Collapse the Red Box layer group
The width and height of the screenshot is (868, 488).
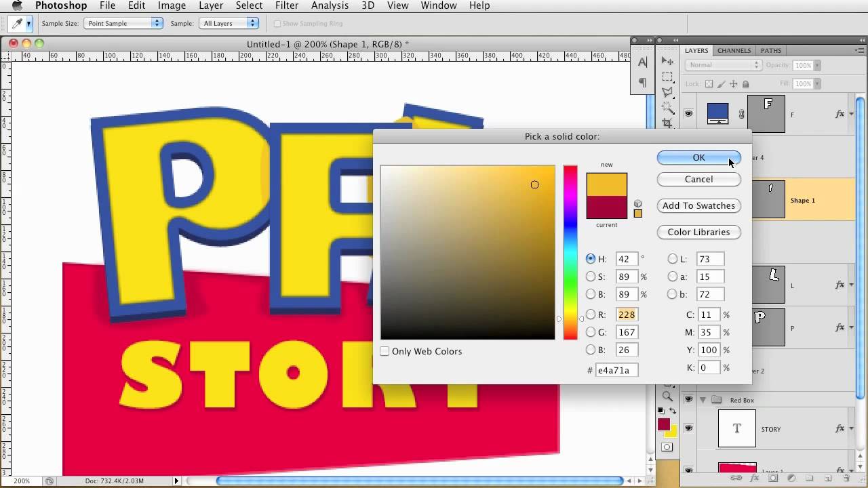pyautogui.click(x=703, y=400)
